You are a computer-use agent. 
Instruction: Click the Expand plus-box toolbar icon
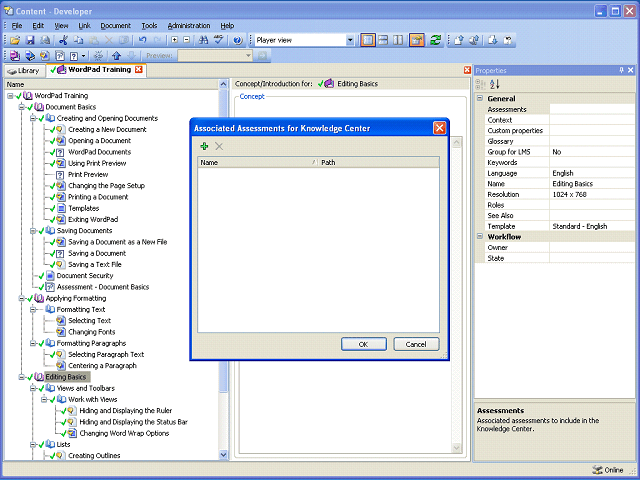pos(175,40)
